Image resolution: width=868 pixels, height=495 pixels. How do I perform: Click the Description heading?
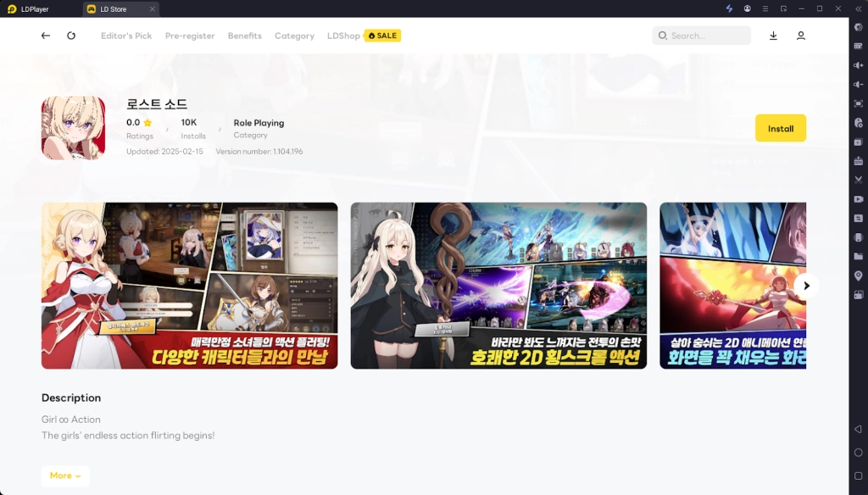[71, 398]
